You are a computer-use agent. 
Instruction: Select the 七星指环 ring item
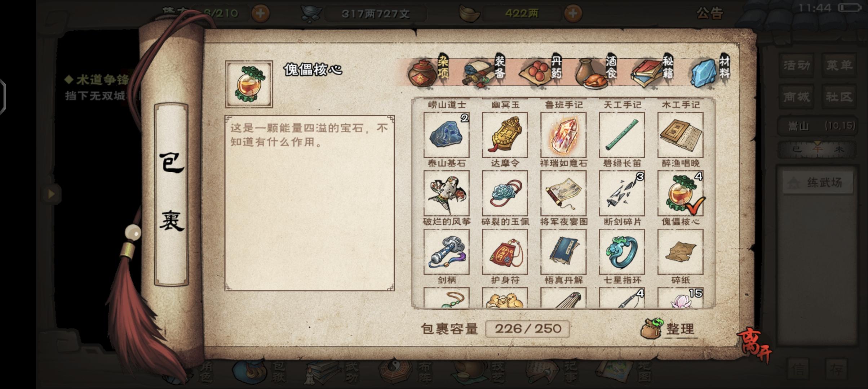622,251
